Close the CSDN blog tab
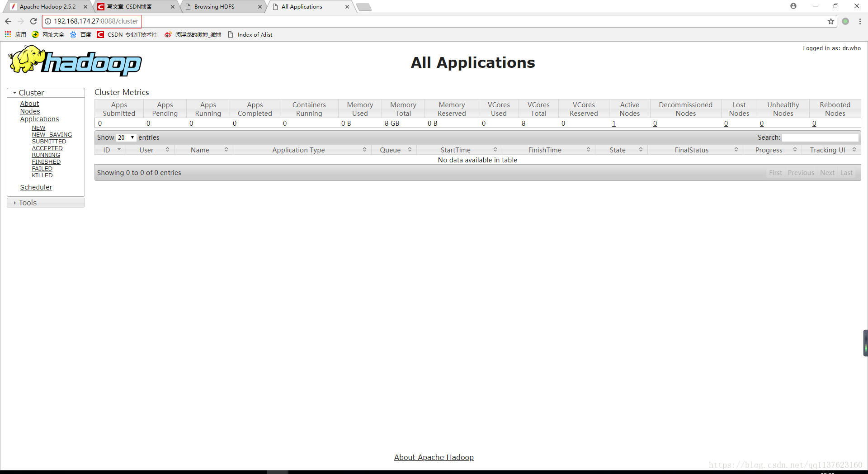The width and height of the screenshot is (868, 474). click(x=173, y=7)
